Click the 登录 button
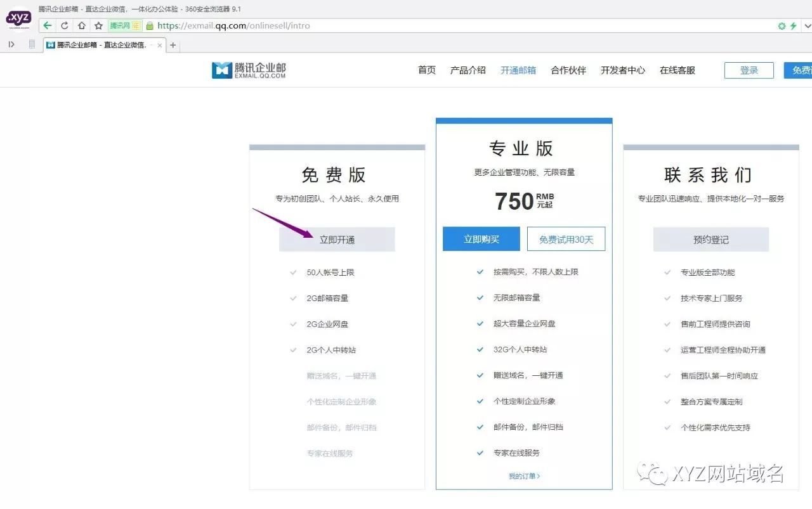The height and width of the screenshot is (509, 812). [749, 70]
